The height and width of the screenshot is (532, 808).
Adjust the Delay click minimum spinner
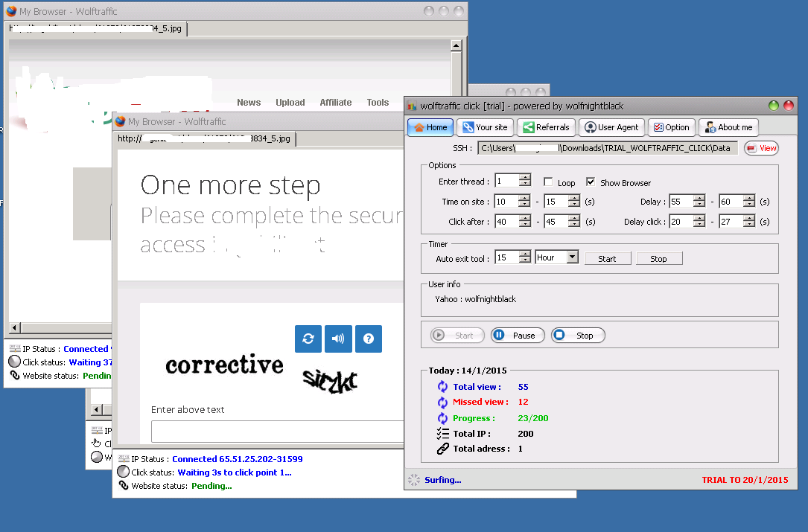(x=699, y=222)
